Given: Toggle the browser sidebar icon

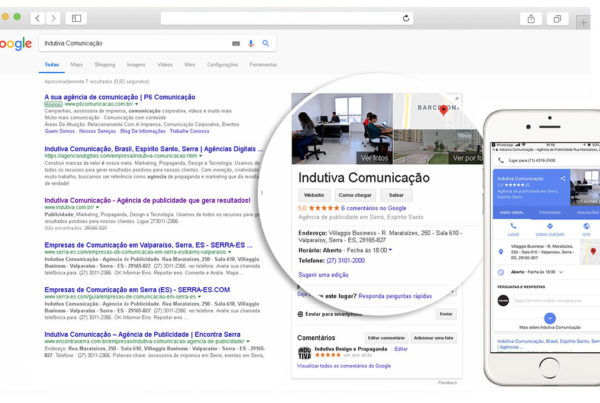Looking at the screenshot, I should [76, 18].
